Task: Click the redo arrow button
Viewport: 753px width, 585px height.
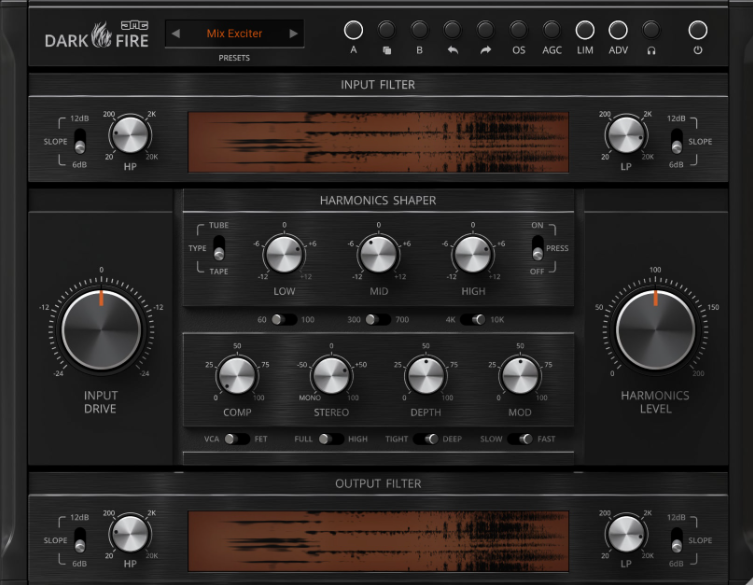Action: (486, 30)
